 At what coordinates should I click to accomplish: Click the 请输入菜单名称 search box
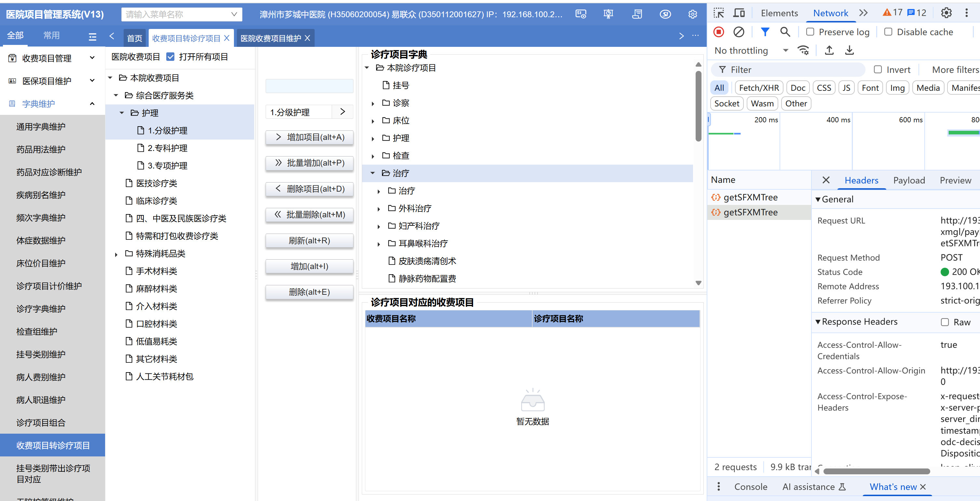tap(177, 14)
